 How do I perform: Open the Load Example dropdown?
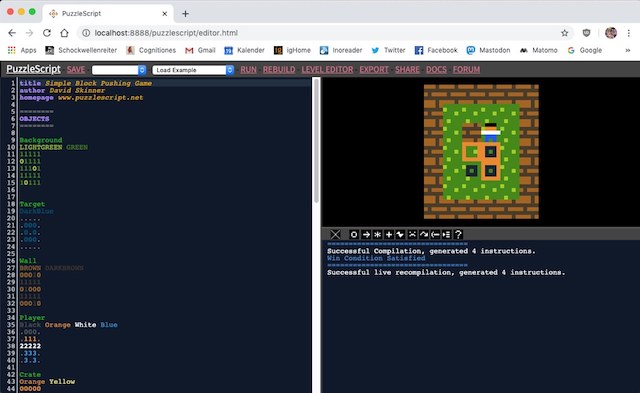click(193, 70)
